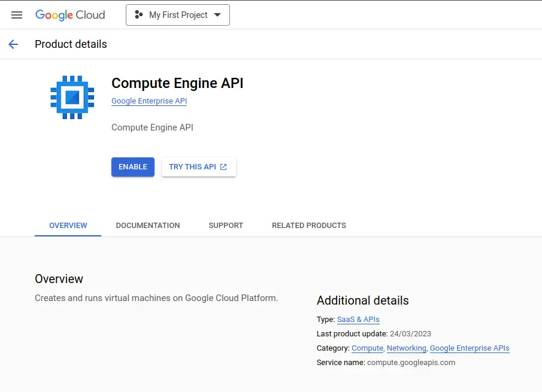Click the Compute Engine chip icon
Viewport: 542px width, 392px height.
72,98
